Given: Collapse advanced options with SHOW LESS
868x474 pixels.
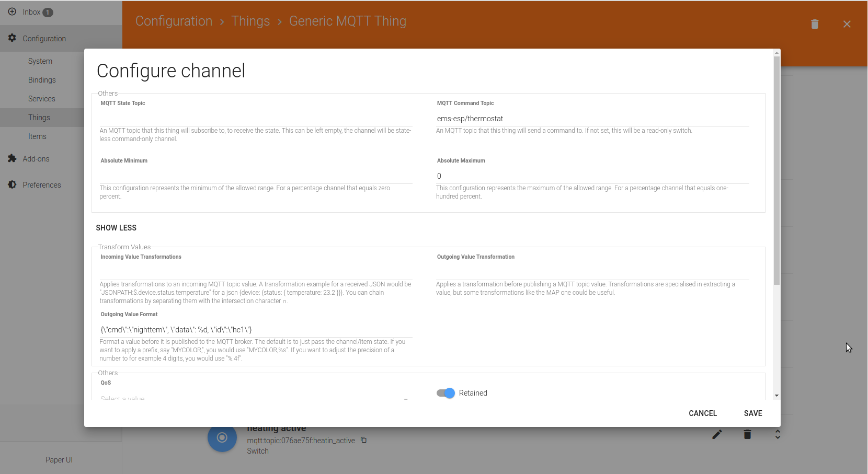Looking at the screenshot, I should [116, 228].
